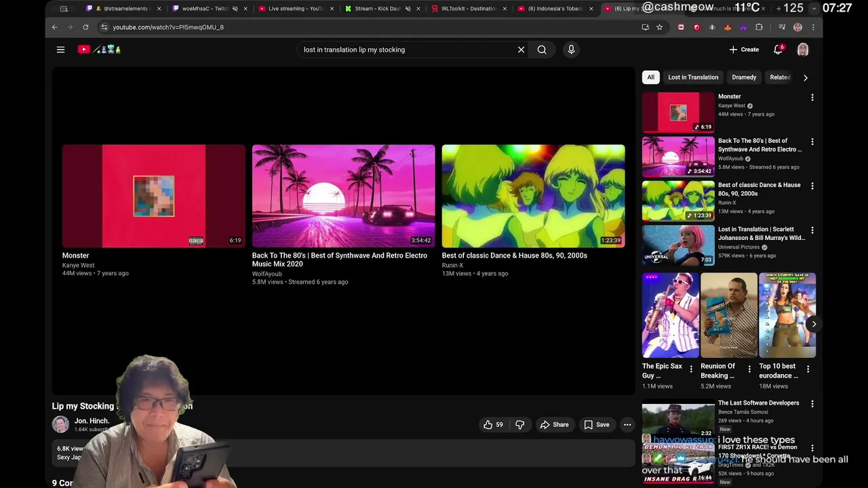Screen dimensions: 868x488
Task: Open options for Monster sidebar video
Action: tap(812, 98)
